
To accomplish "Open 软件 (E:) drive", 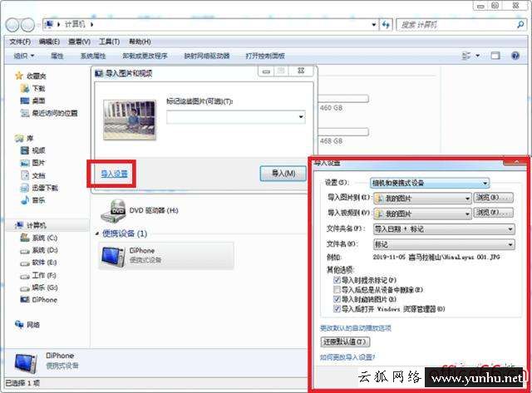I will click(x=39, y=263).
